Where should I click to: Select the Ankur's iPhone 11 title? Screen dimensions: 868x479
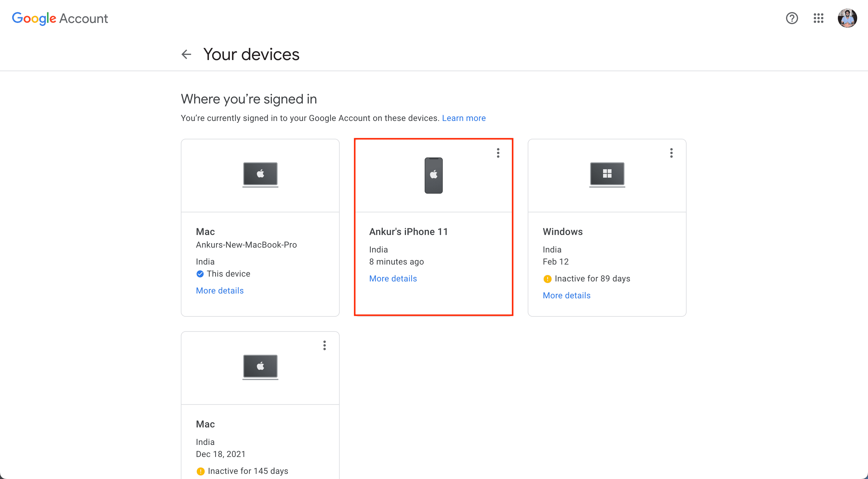click(x=409, y=231)
